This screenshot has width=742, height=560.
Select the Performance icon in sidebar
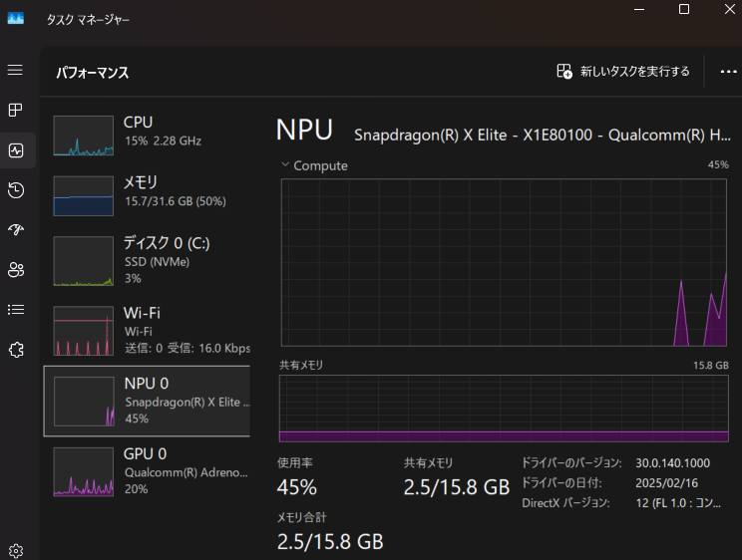pyautogui.click(x=15, y=150)
